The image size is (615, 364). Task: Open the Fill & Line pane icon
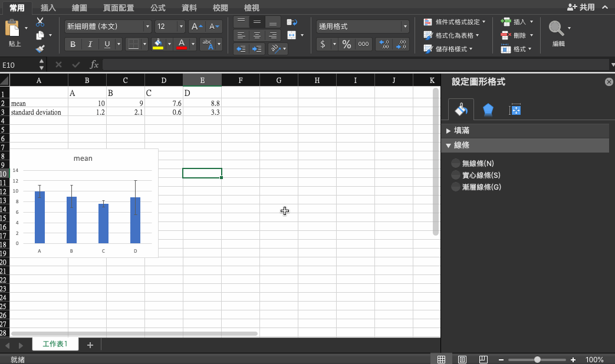tap(461, 109)
